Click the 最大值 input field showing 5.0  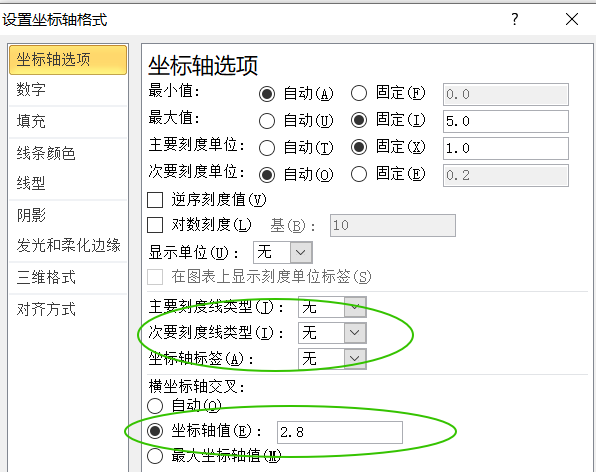(x=506, y=121)
